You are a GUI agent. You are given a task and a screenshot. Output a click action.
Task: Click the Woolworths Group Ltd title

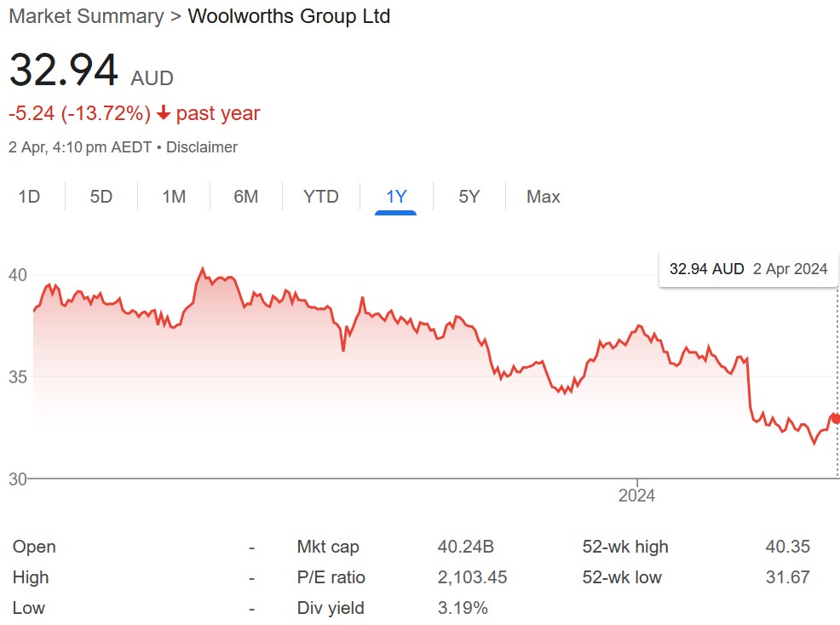click(x=289, y=16)
